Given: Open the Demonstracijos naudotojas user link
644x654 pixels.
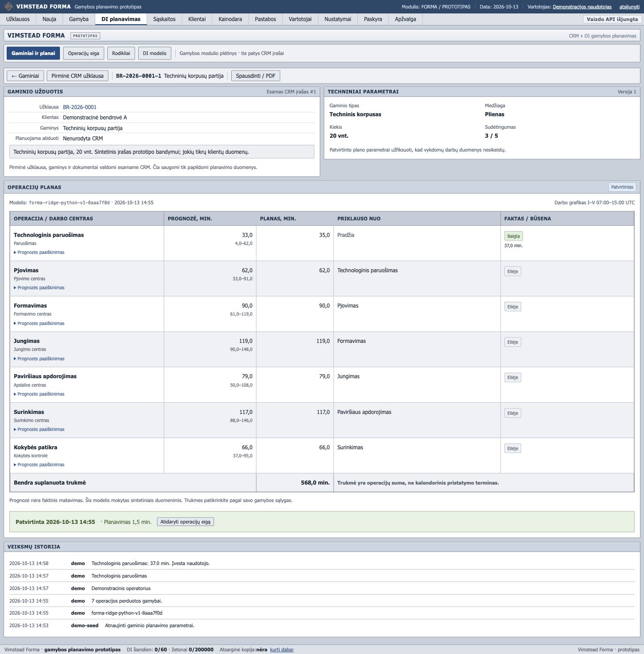Looking at the screenshot, I should (582, 7).
